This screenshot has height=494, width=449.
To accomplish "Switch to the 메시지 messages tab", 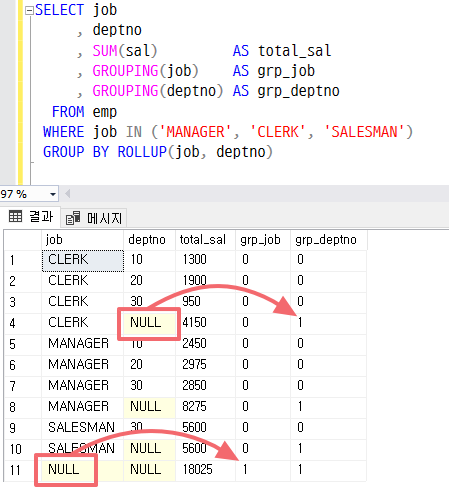I will point(94,218).
